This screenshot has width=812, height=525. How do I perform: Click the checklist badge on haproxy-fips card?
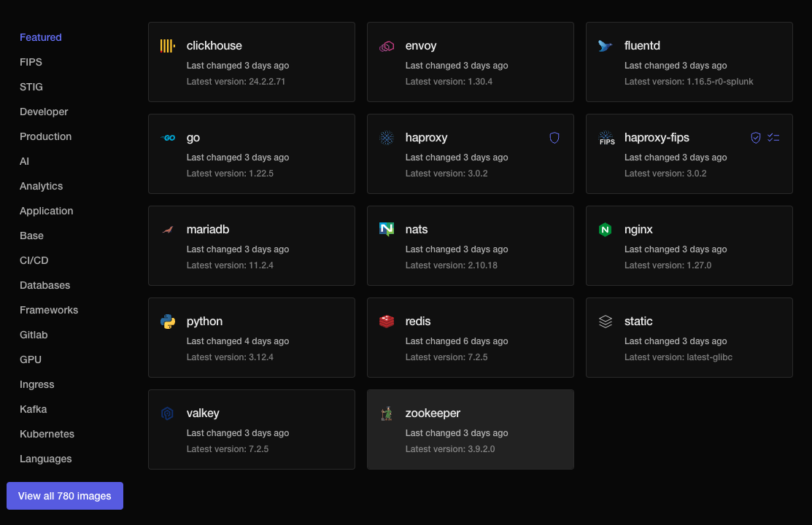[773, 137]
